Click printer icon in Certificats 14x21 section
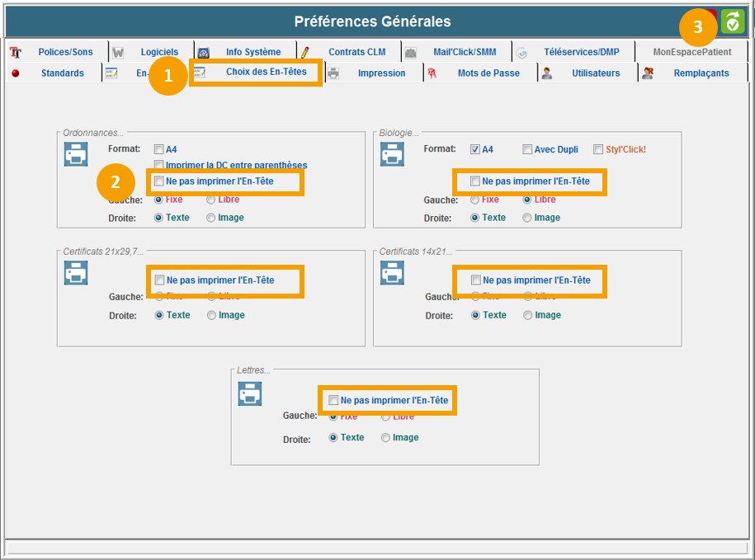Image resolution: width=755 pixels, height=560 pixels. point(392,273)
